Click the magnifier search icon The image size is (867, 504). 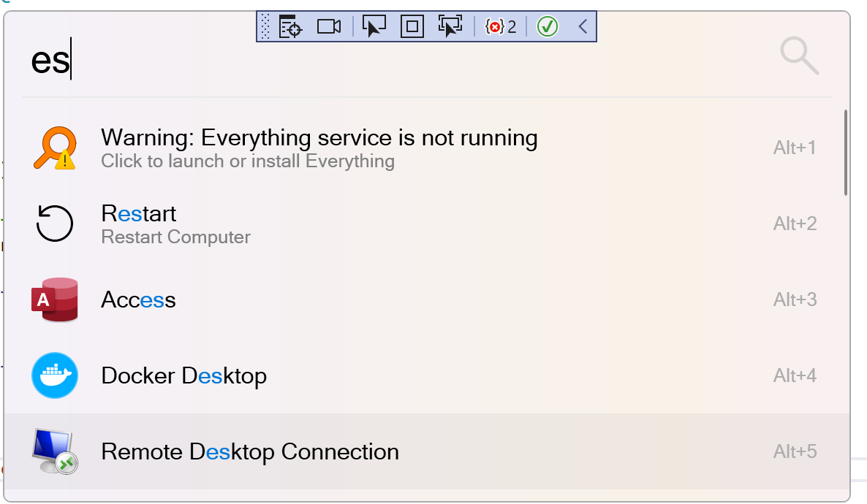[x=799, y=56]
